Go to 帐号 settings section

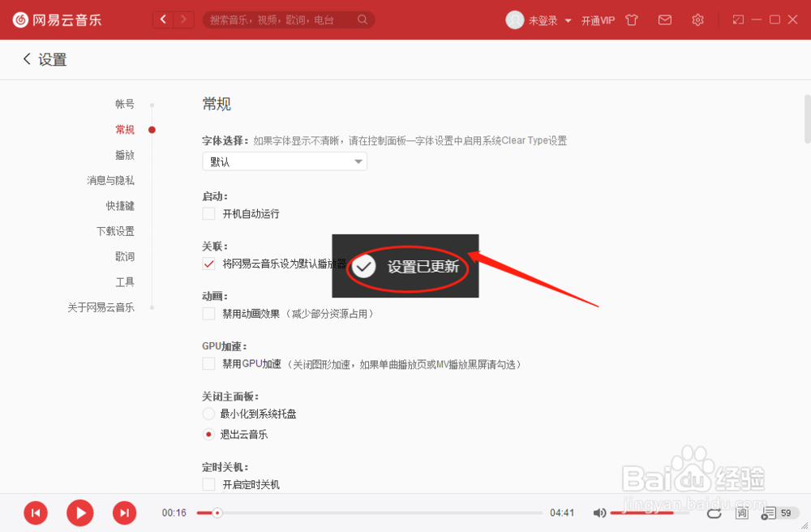125,104
